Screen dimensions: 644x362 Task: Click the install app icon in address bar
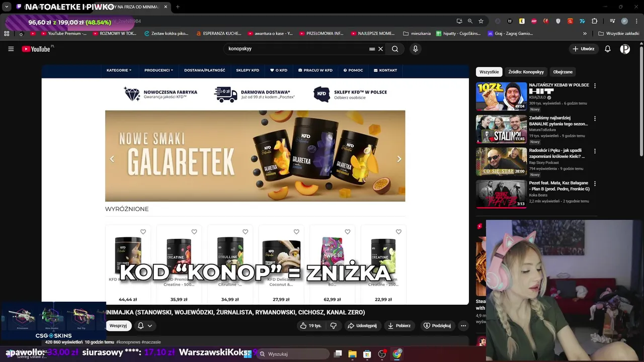(x=459, y=21)
